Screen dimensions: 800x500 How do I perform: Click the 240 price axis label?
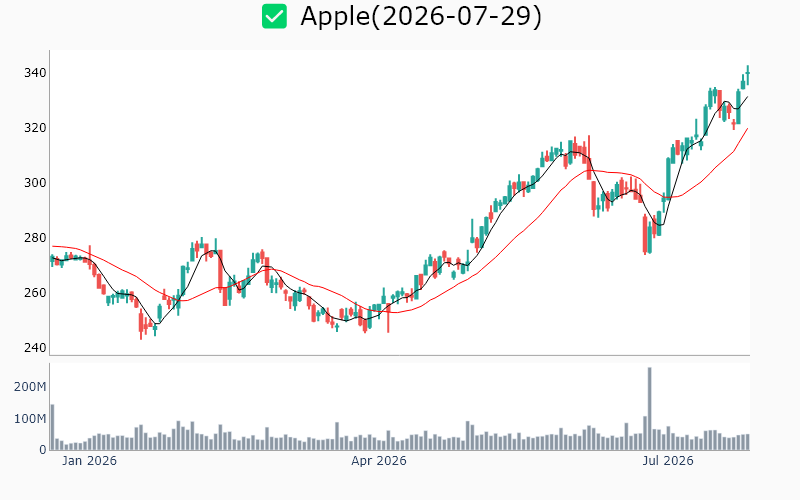pyautogui.click(x=35, y=347)
